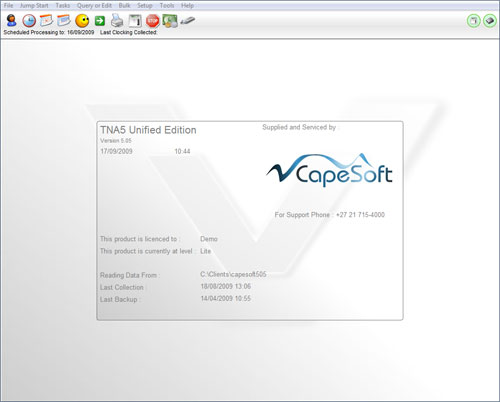This screenshot has width=500, height=402.
Task: Click the licensed-to value Demo
Action: click(209, 239)
